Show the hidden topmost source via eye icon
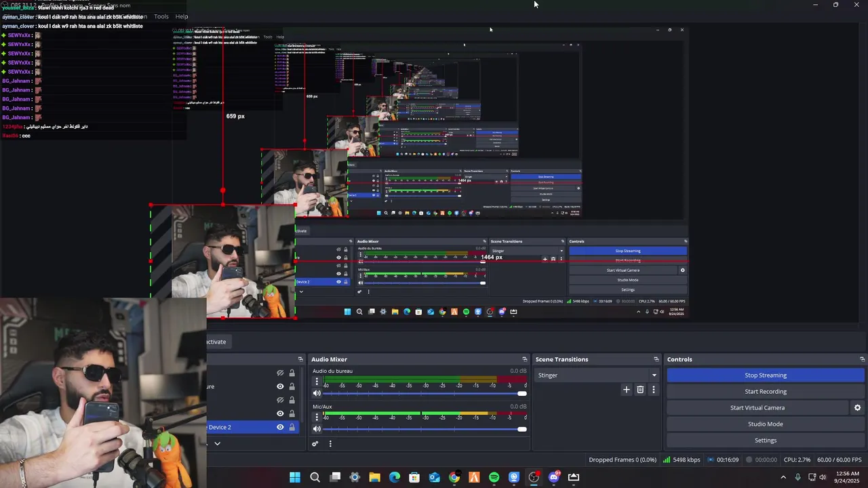Viewport: 868px width, 488px height. coord(280,373)
